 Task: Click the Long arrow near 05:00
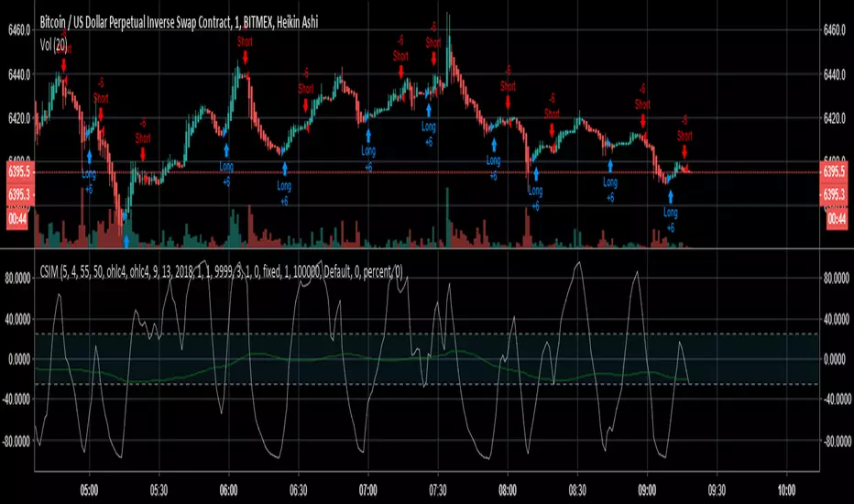[x=89, y=157]
